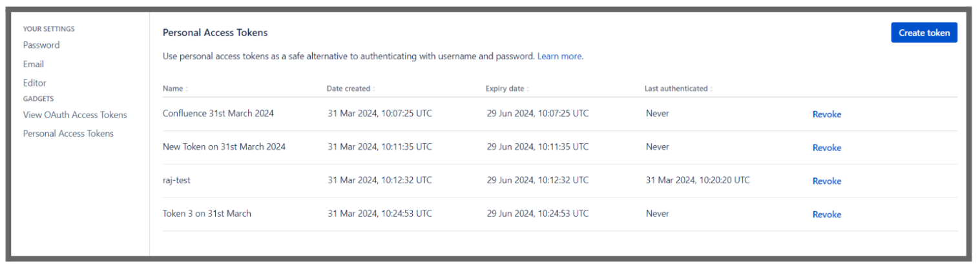Sort tokens by Name column icon
The image size is (980, 266).
pyautogui.click(x=187, y=89)
